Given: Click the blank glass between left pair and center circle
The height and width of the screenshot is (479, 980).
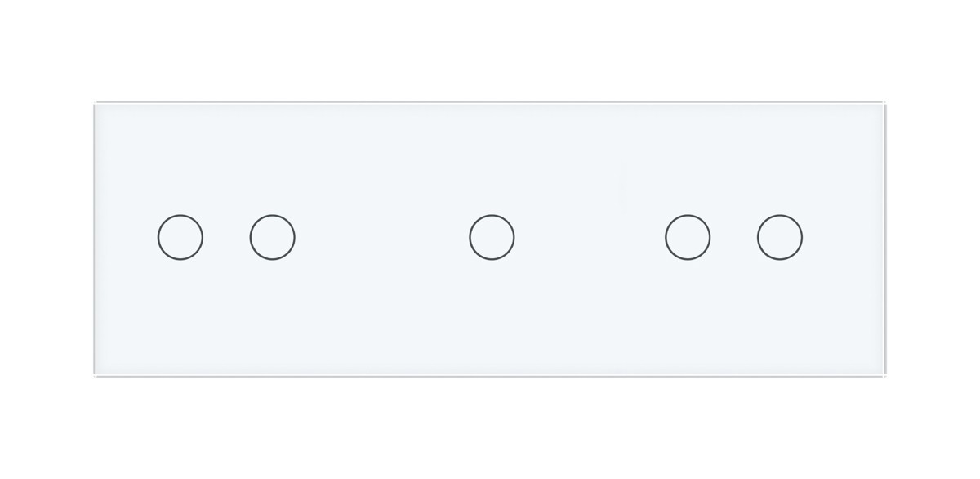Looking at the screenshot, I should point(382,238).
